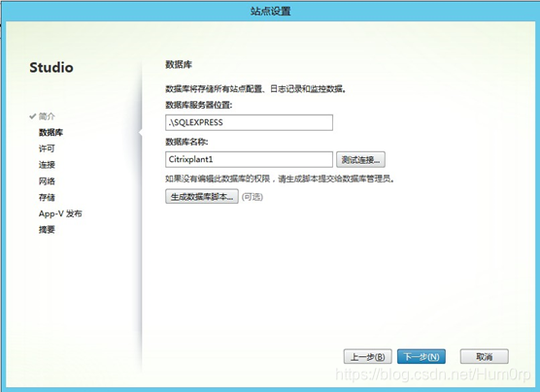Click the checkmark icon beside 简介
The height and width of the screenshot is (392, 540).
pos(33,116)
